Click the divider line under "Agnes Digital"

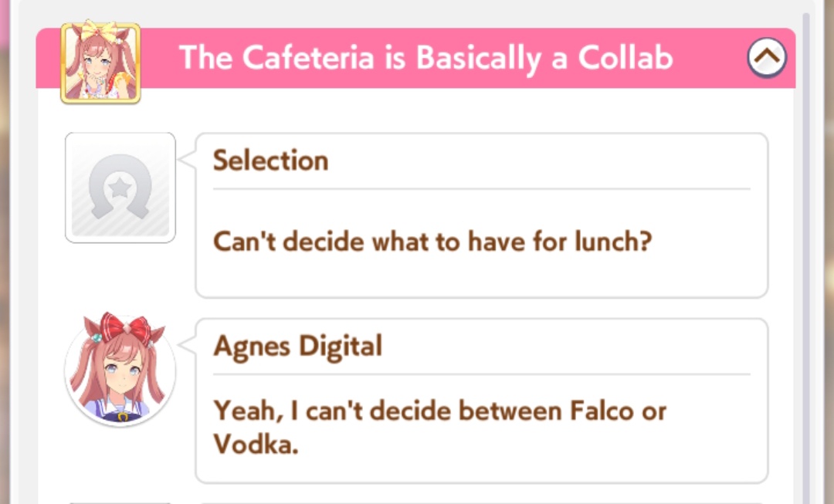pyautogui.click(x=480, y=374)
